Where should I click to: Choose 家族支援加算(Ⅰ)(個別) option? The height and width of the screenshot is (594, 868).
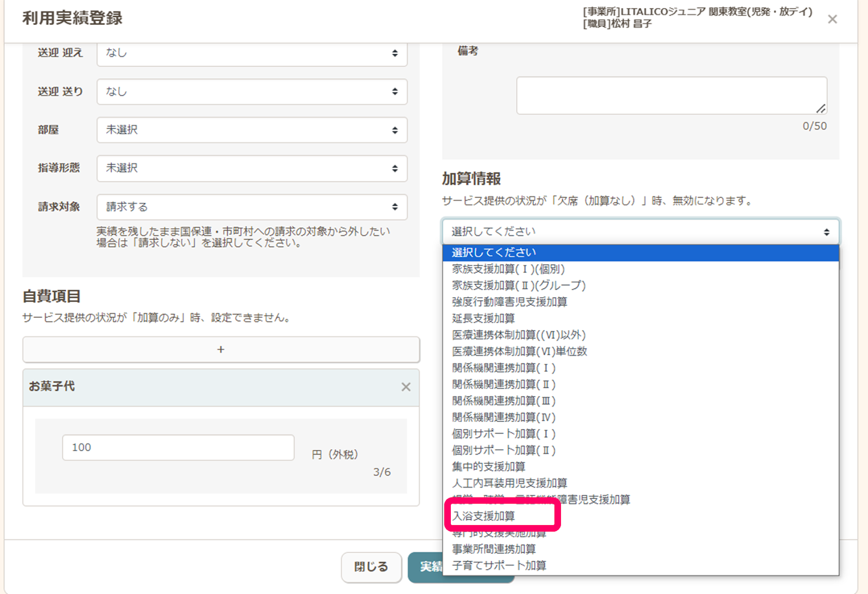pyautogui.click(x=508, y=269)
